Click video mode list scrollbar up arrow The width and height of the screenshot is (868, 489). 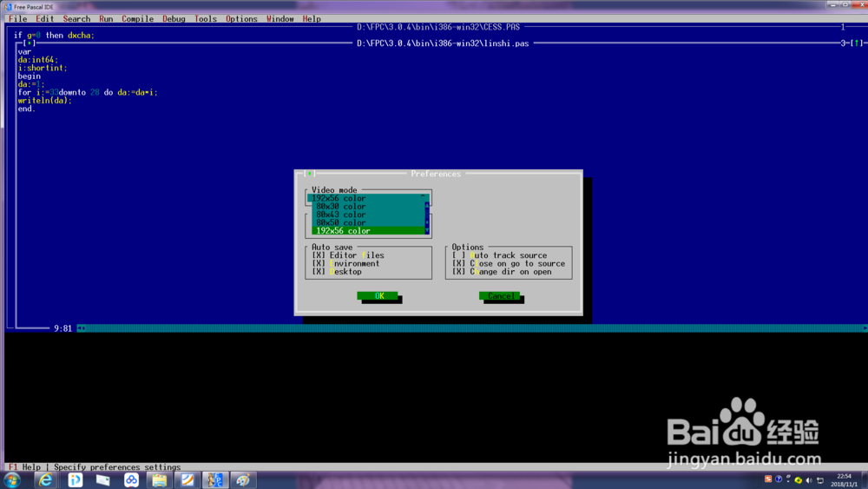[x=427, y=206]
